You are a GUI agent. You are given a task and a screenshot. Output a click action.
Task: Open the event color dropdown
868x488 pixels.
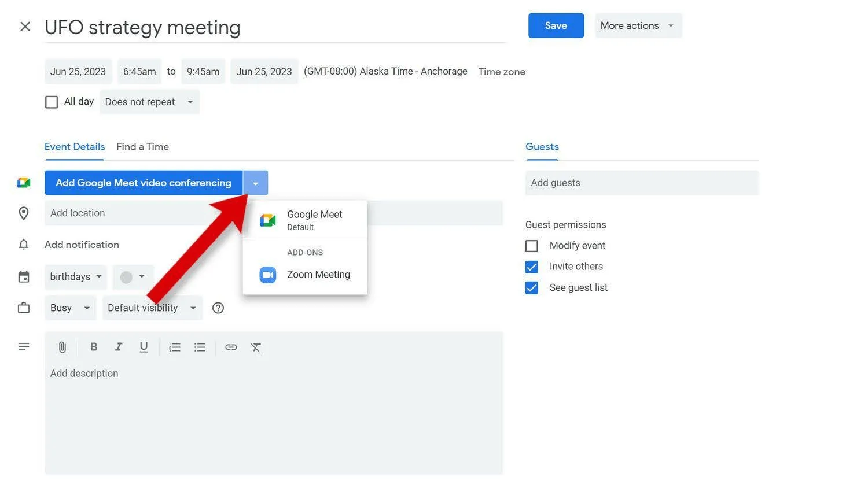tap(133, 277)
